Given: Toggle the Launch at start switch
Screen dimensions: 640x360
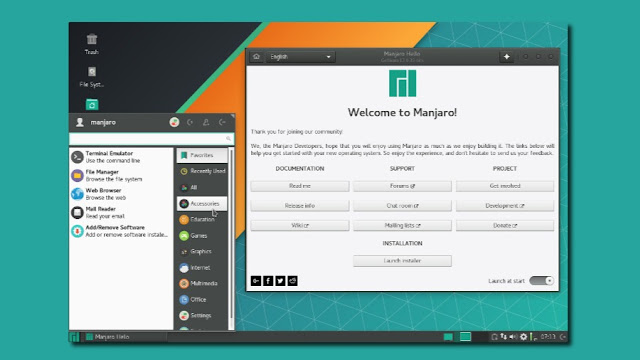Looking at the screenshot, I should (541, 281).
